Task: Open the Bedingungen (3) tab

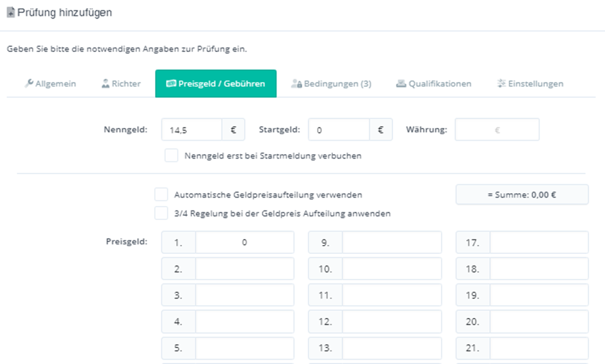Action: (x=332, y=84)
